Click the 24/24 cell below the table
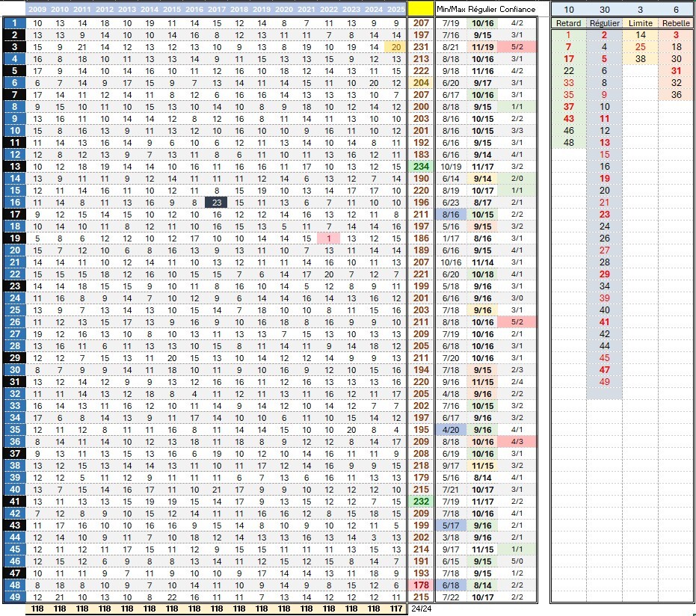This screenshot has height=616, width=696. (x=421, y=609)
